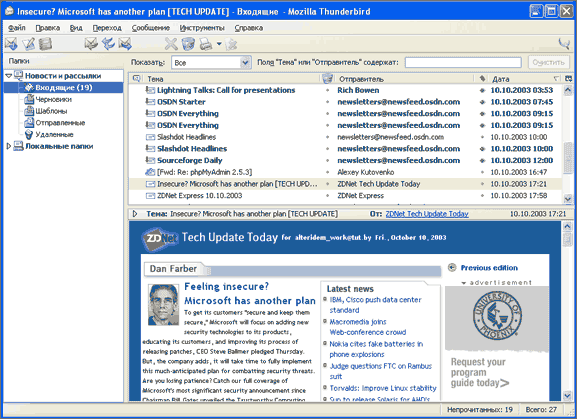Image resolution: width=577 pixels, height=419 pixels.
Task: Click the thread column header icon
Action: pos(137,78)
